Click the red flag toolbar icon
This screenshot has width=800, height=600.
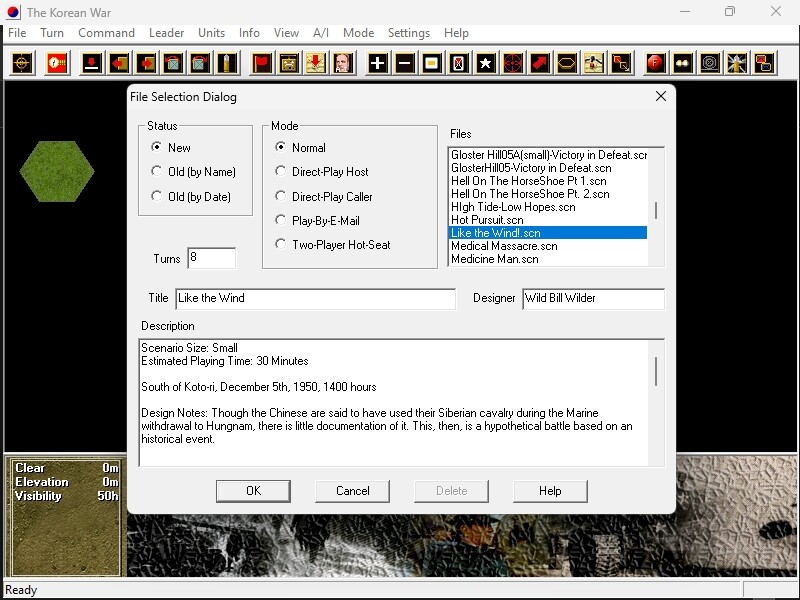[x=261, y=63]
